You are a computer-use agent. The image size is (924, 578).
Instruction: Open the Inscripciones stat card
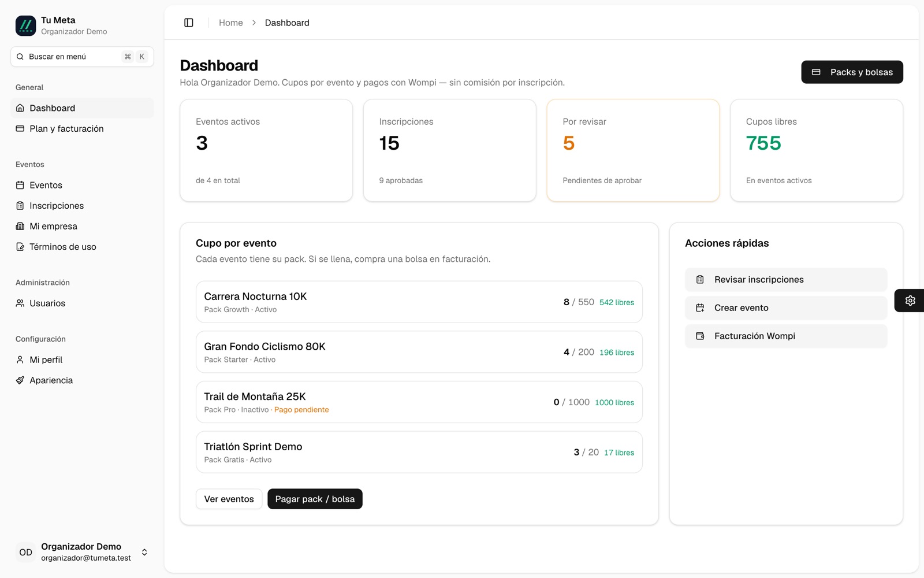[450, 150]
